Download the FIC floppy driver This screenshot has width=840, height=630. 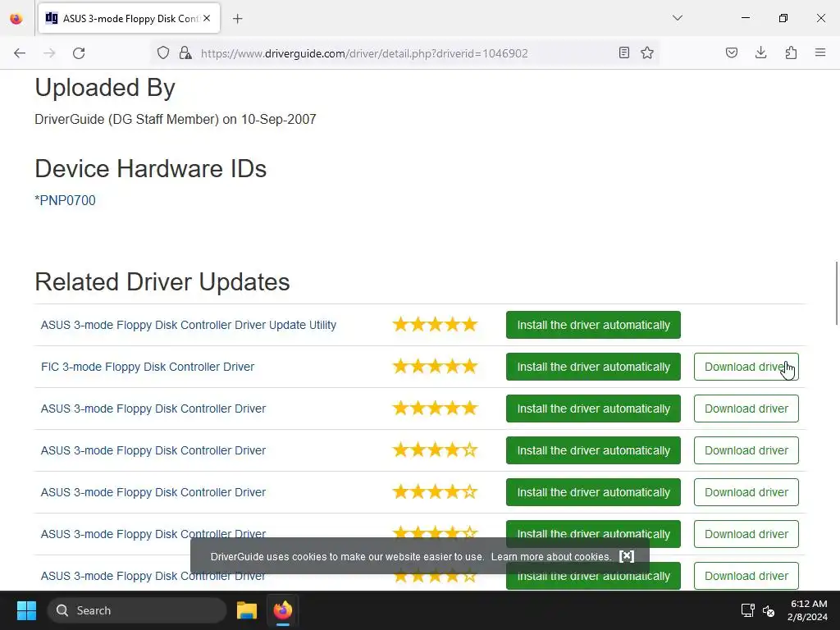click(746, 367)
